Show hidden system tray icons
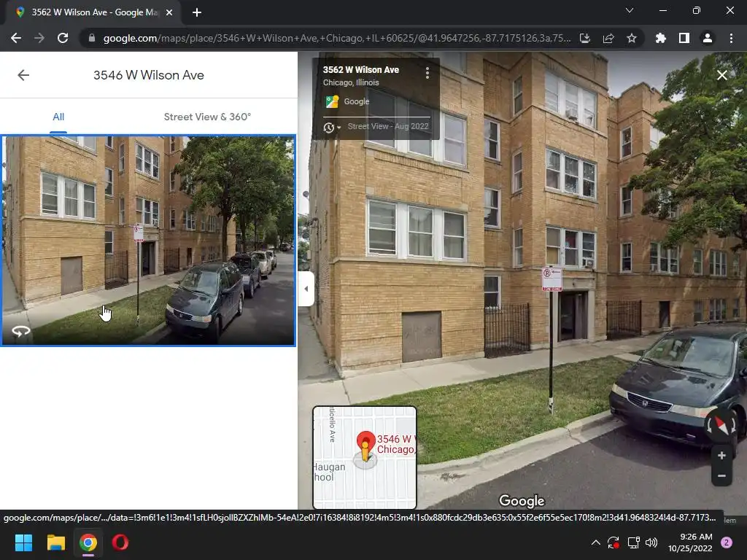Viewport: 747px width, 560px height. point(595,542)
